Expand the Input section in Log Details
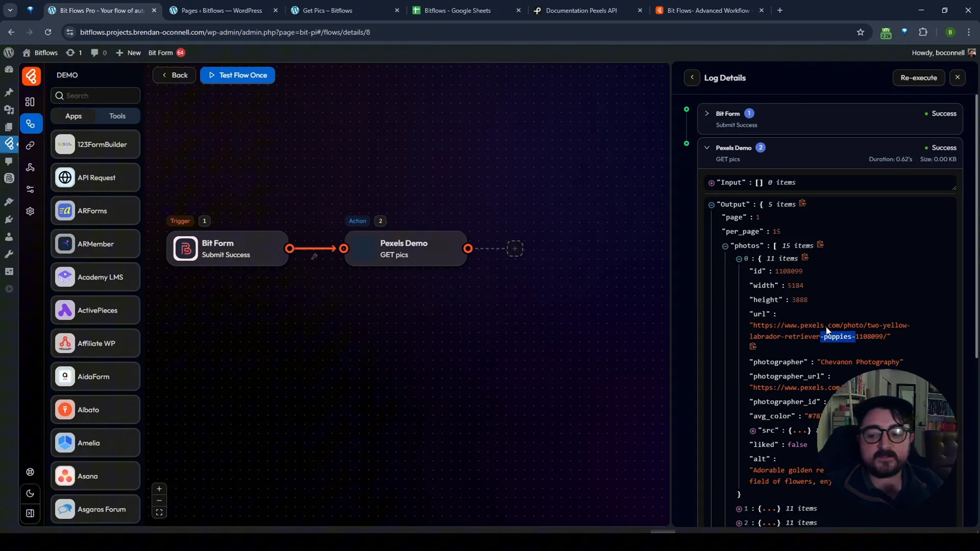 pyautogui.click(x=712, y=182)
